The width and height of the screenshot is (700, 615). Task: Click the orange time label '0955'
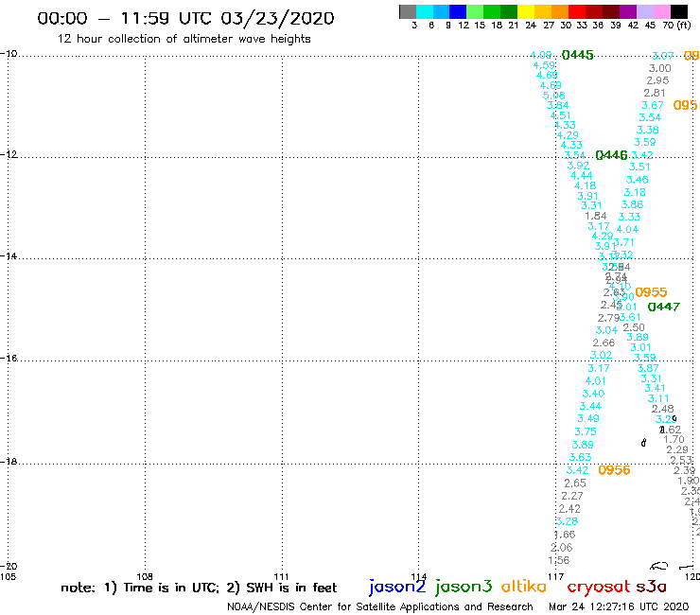pos(651,292)
